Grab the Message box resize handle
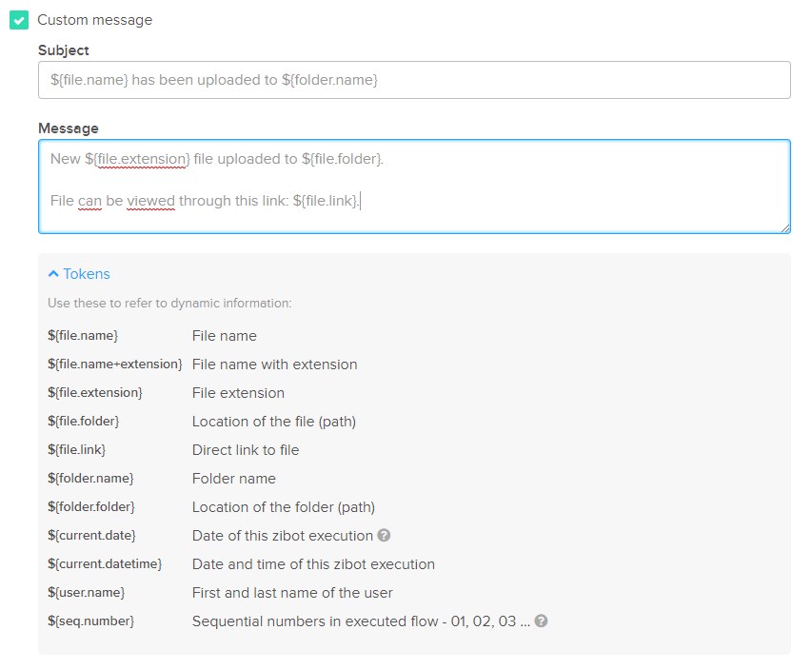This screenshot has height=670, width=812. [785, 228]
